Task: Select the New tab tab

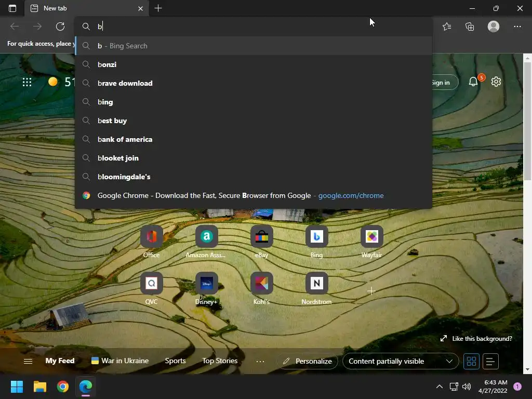Action: 87,8
